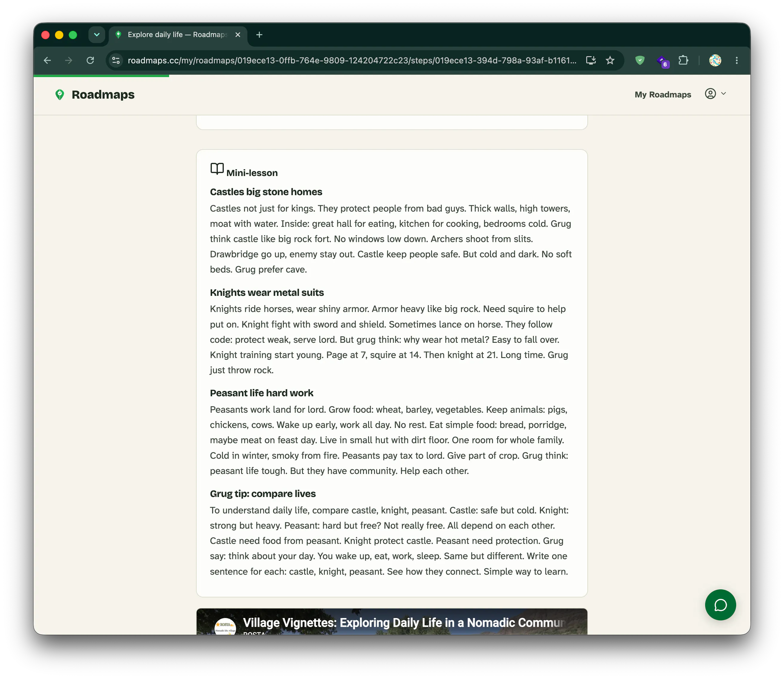Expand the account dropdown chevron
This screenshot has height=679, width=784.
(723, 94)
